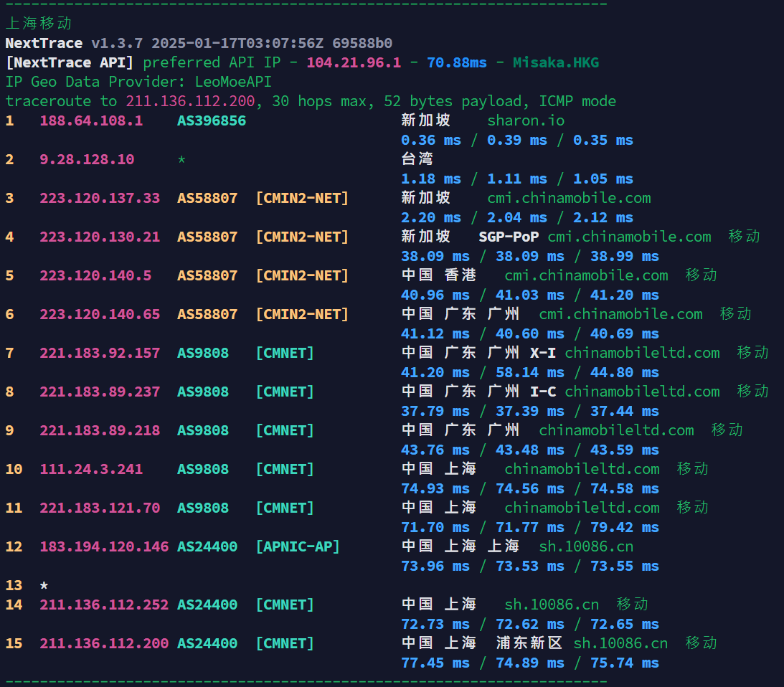Click the Misaka.HKG node name
The image size is (784, 687).
pos(555,62)
